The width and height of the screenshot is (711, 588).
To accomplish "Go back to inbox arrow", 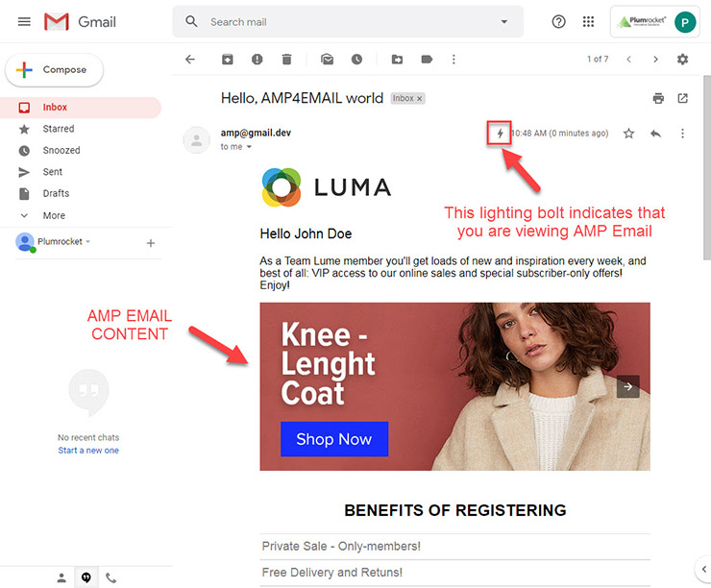I will [190, 60].
